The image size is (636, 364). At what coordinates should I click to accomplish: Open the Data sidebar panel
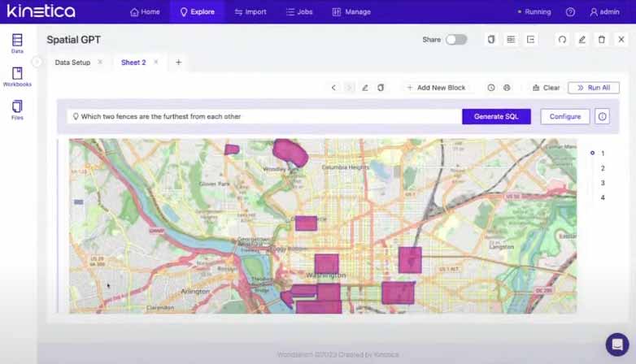click(17, 43)
